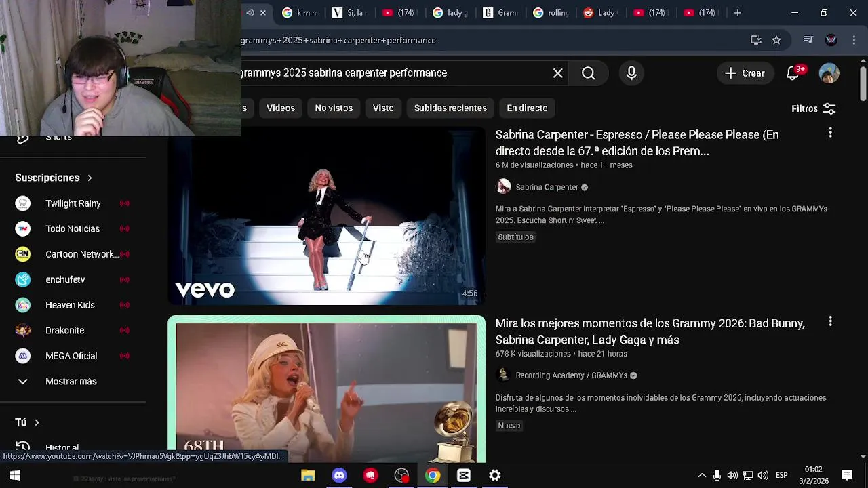This screenshot has width=868, height=488.
Task: Open Drakonite subscription channel
Action: [x=73, y=330]
